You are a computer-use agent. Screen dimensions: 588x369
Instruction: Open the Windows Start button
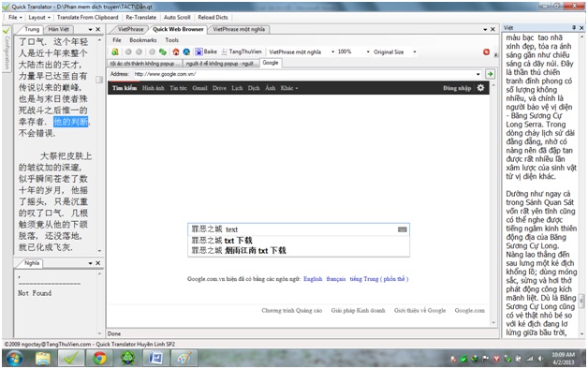click(14, 358)
